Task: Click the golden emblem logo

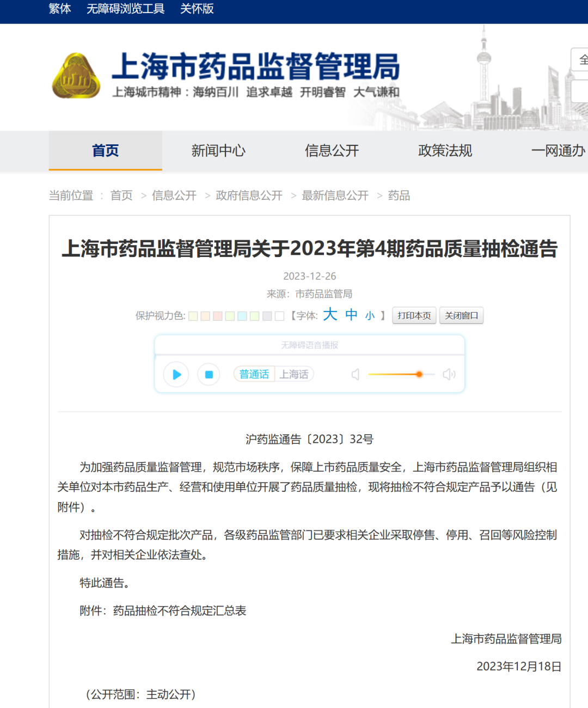Action: [x=76, y=76]
